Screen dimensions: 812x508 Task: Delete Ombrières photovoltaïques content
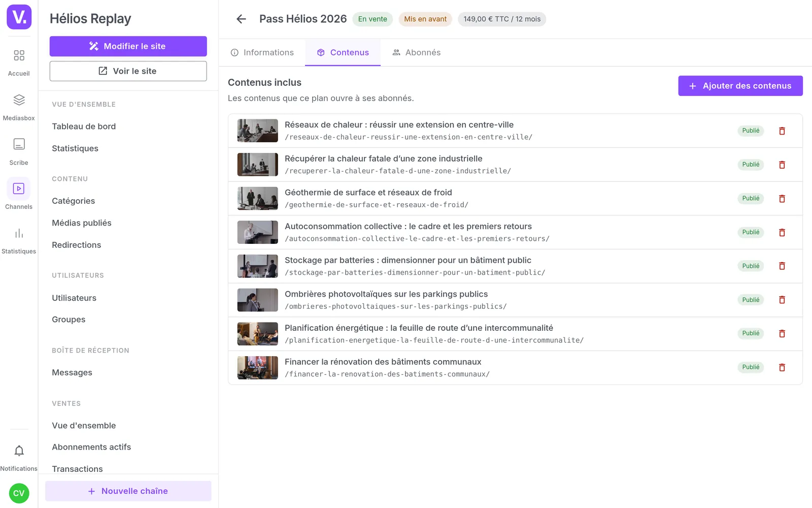point(782,300)
